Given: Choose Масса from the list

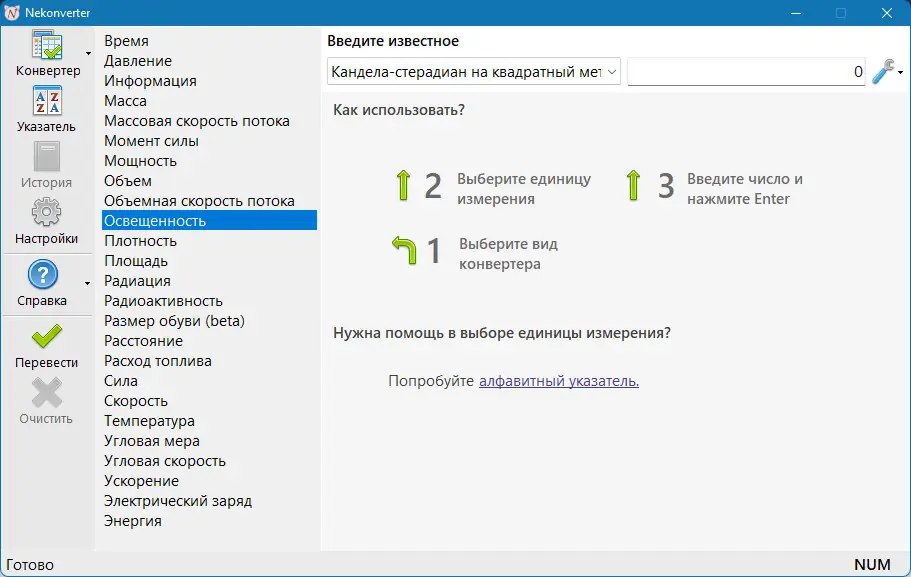Looking at the screenshot, I should 126,101.
